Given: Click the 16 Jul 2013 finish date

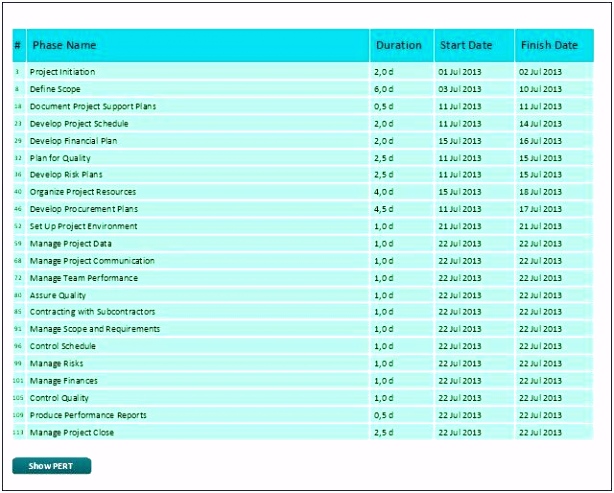Looking at the screenshot, I should (540, 141).
